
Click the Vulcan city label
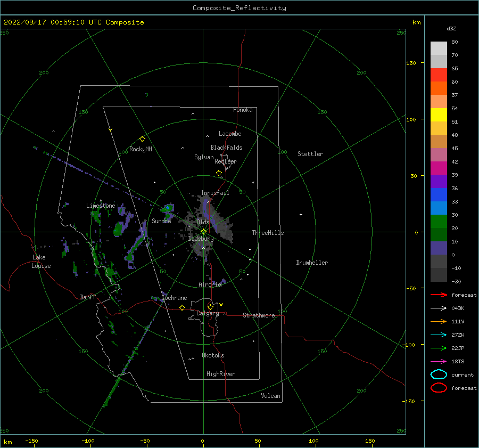tap(270, 396)
